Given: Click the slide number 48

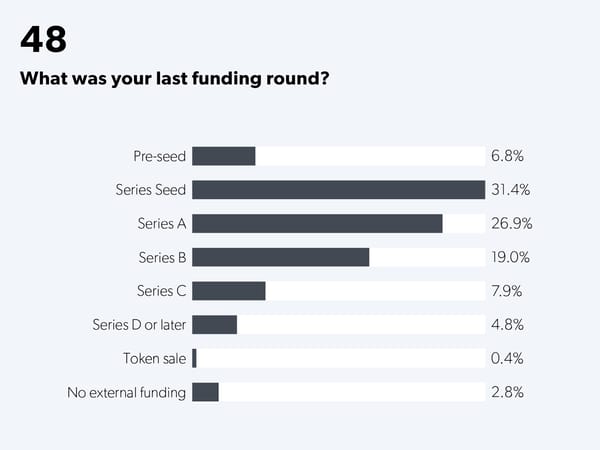Looking at the screenshot, I should click(43, 40).
